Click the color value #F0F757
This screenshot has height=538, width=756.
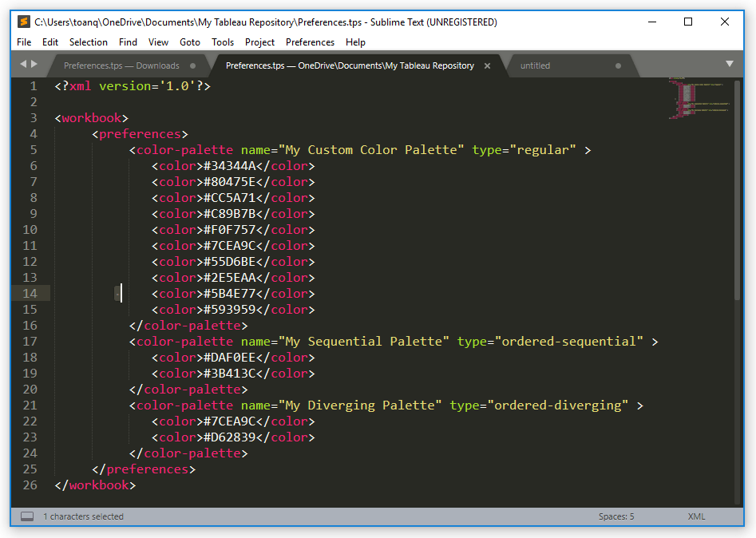[229, 229]
